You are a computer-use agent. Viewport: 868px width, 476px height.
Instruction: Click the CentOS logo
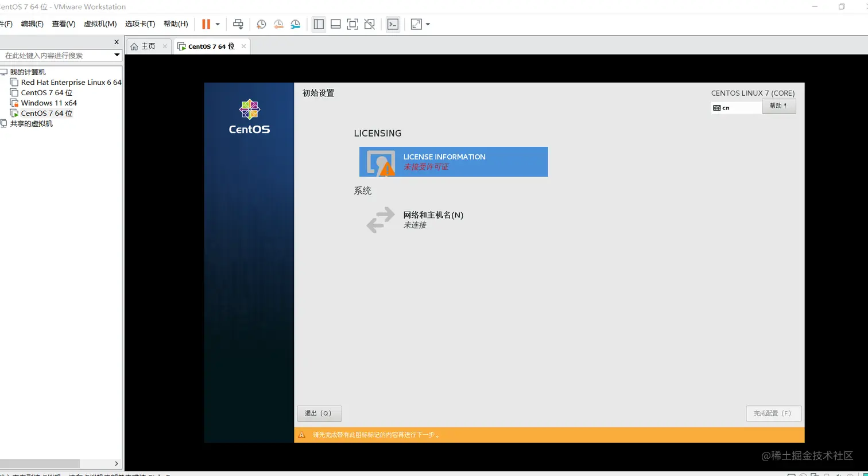click(249, 117)
